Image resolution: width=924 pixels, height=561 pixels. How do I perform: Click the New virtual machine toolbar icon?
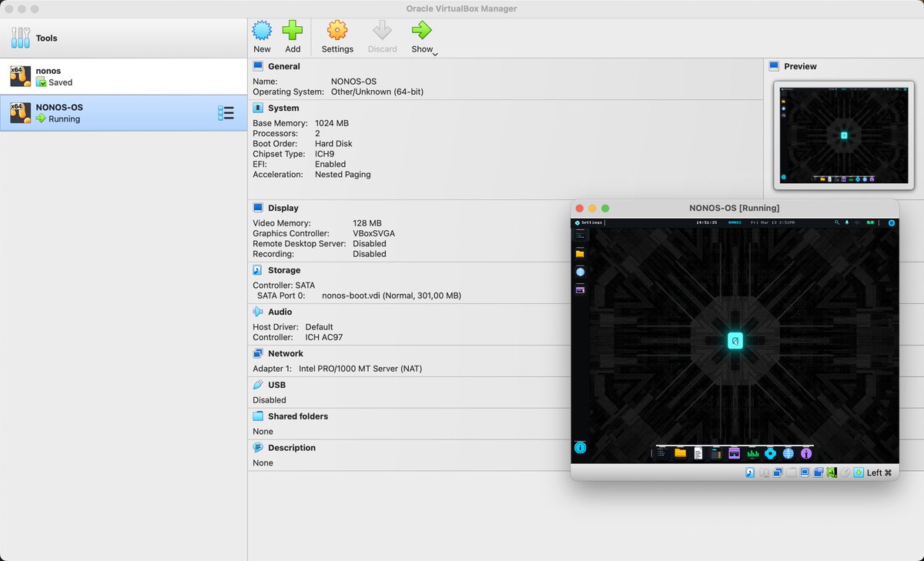point(262,31)
